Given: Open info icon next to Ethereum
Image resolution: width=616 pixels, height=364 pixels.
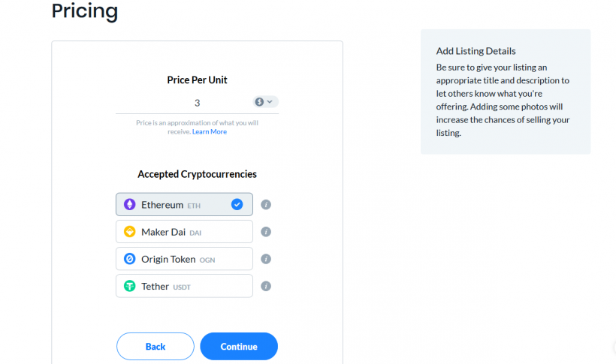Looking at the screenshot, I should 266,205.
